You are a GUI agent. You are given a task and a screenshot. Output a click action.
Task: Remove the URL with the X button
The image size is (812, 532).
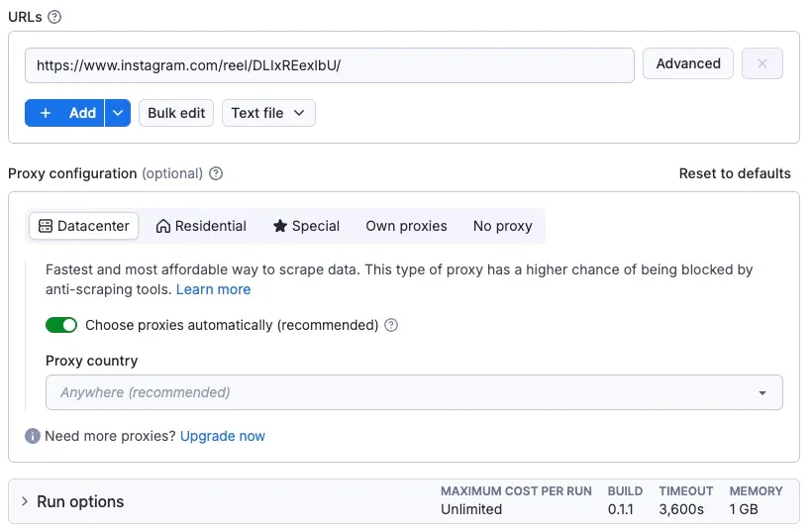click(761, 63)
